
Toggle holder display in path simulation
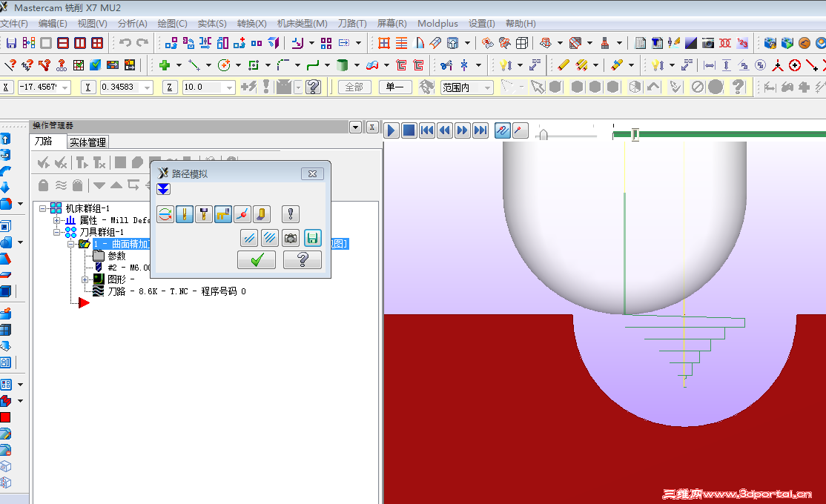coord(204,213)
